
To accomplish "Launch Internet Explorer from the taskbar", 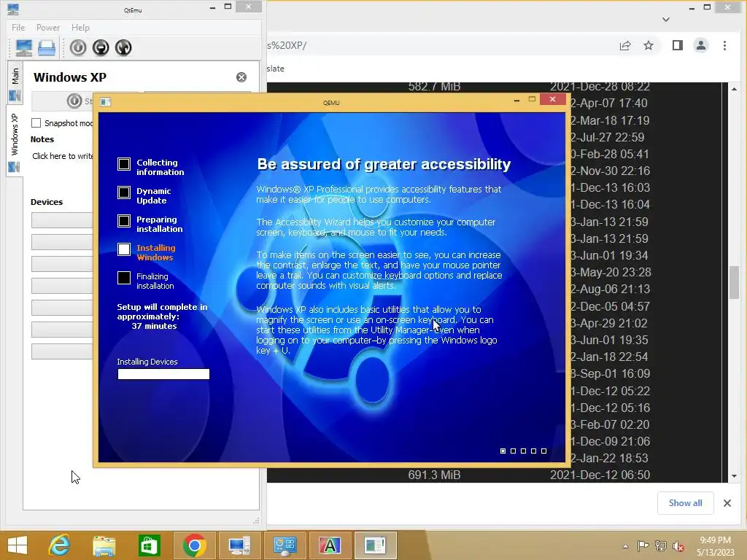I will coord(59,545).
